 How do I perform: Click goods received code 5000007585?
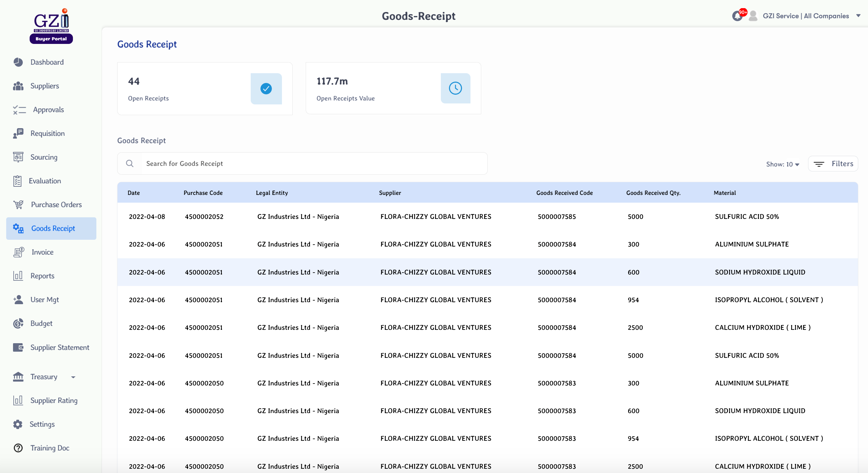557,216
